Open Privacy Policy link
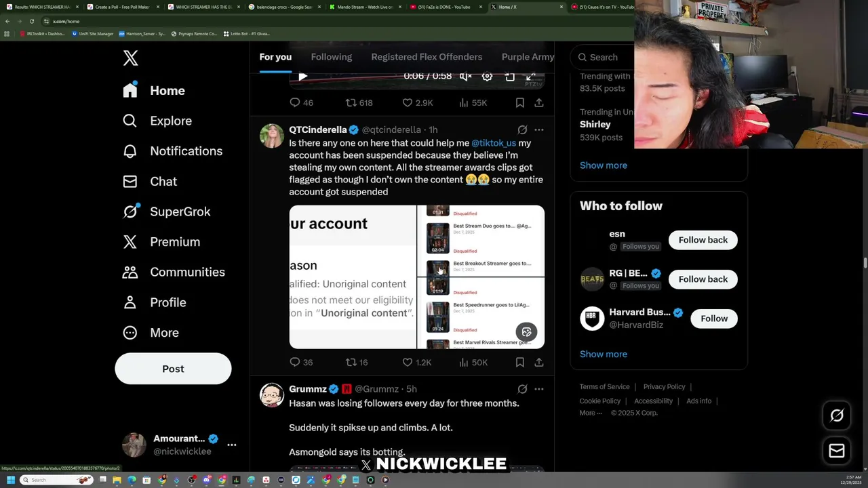Screen dimensions: 868x488 (664, 386)
